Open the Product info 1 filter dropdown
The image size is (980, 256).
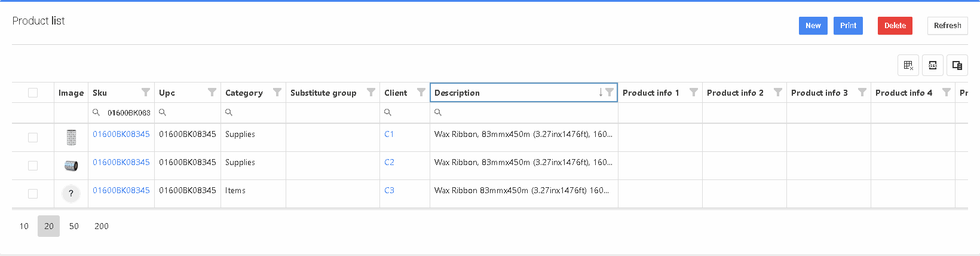click(694, 92)
